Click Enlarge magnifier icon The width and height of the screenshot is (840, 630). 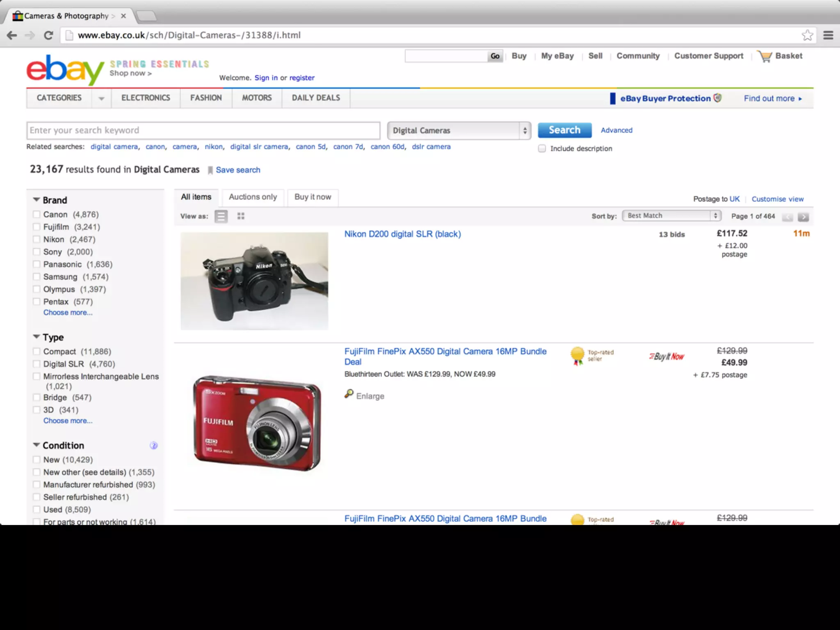pyautogui.click(x=349, y=394)
